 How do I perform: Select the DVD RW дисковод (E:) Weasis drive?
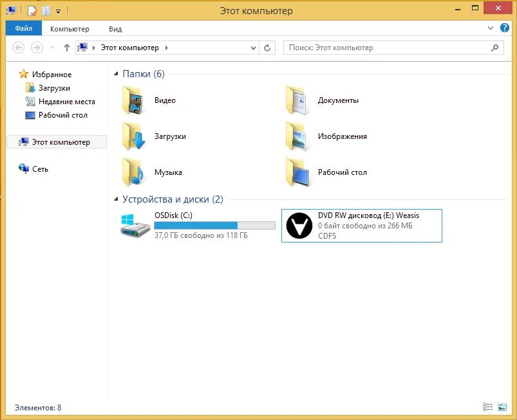coord(361,226)
